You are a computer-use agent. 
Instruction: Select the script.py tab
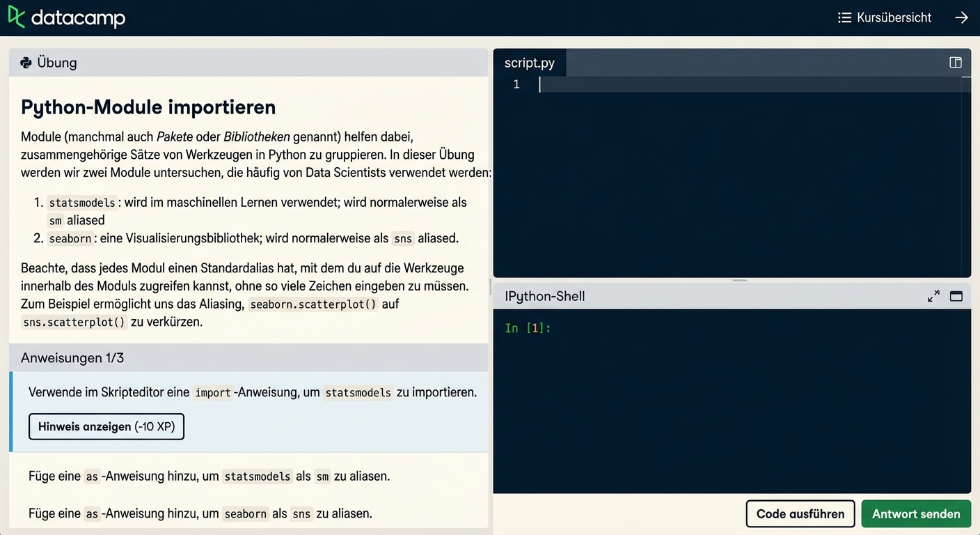[x=529, y=63]
